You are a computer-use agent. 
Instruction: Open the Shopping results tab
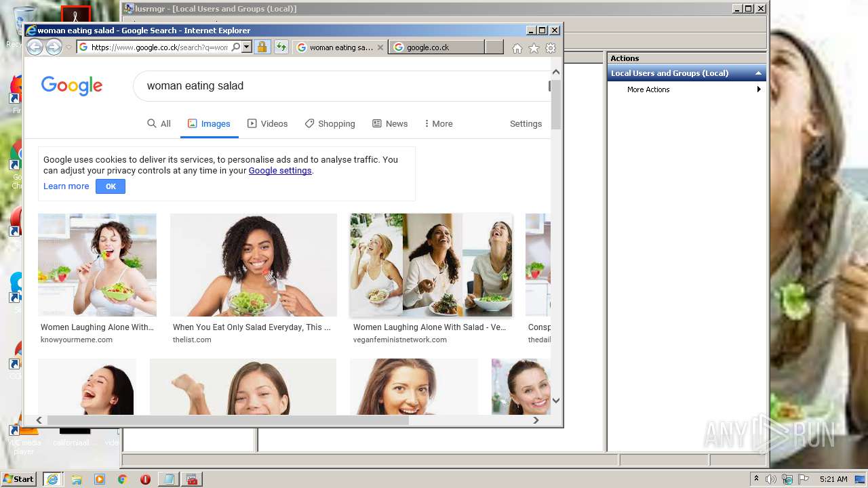330,123
